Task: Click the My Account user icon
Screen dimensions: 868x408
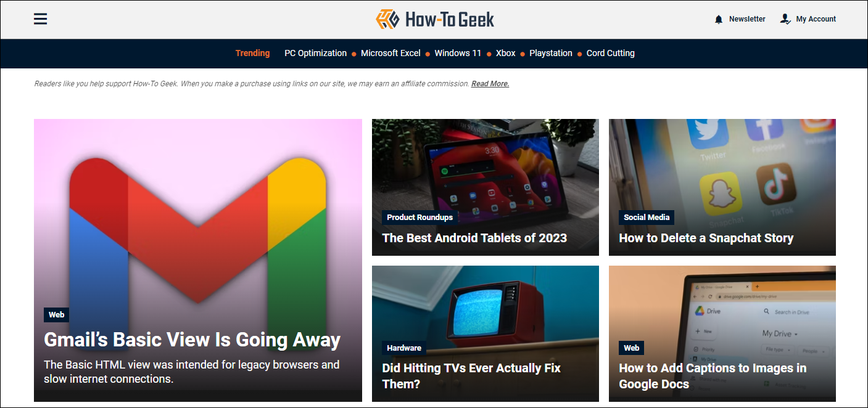Action: tap(785, 19)
